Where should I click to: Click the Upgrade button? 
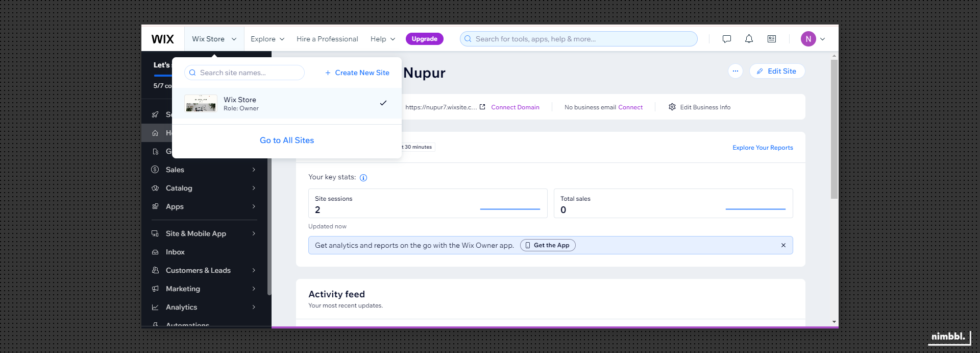(425, 39)
